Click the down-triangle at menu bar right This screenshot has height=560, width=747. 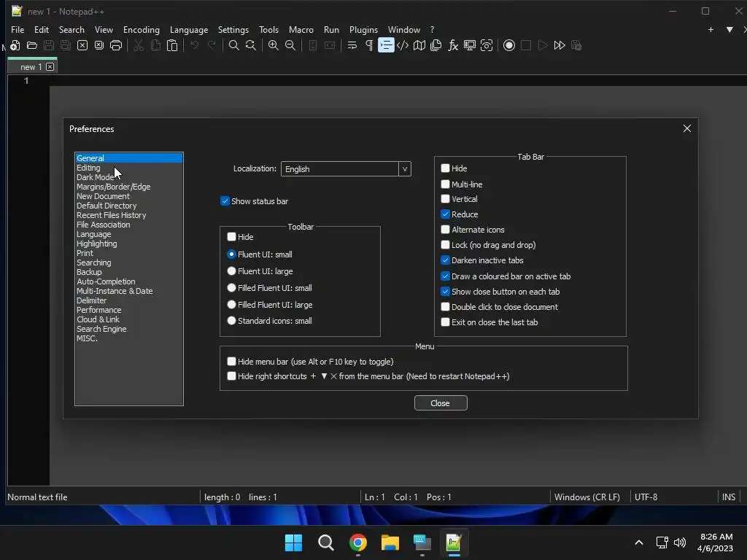pos(729,29)
